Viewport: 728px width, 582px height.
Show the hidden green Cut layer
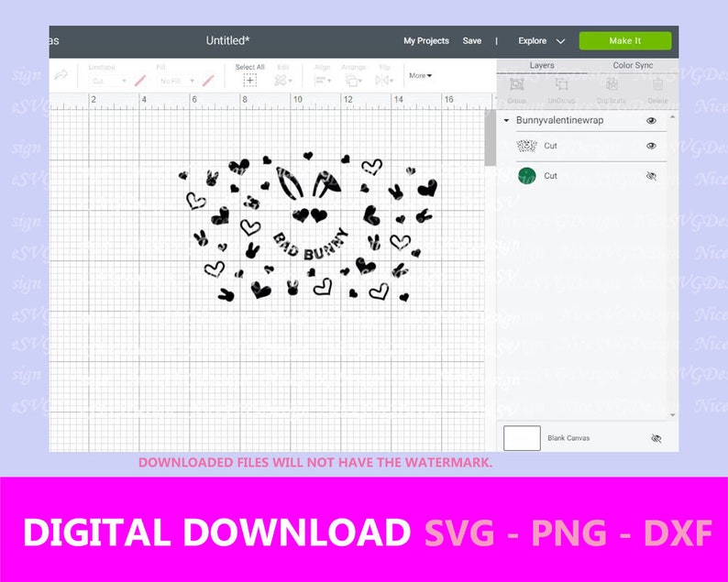pyautogui.click(x=651, y=176)
